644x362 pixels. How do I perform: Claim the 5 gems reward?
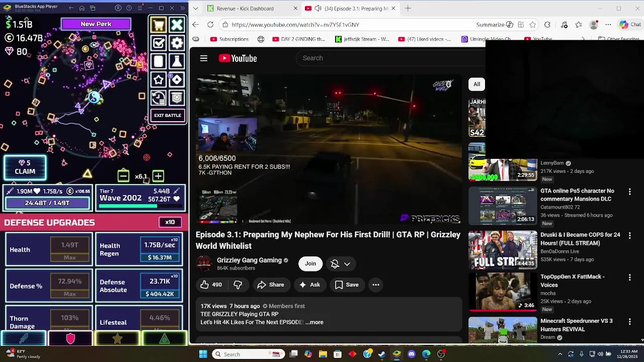25,167
